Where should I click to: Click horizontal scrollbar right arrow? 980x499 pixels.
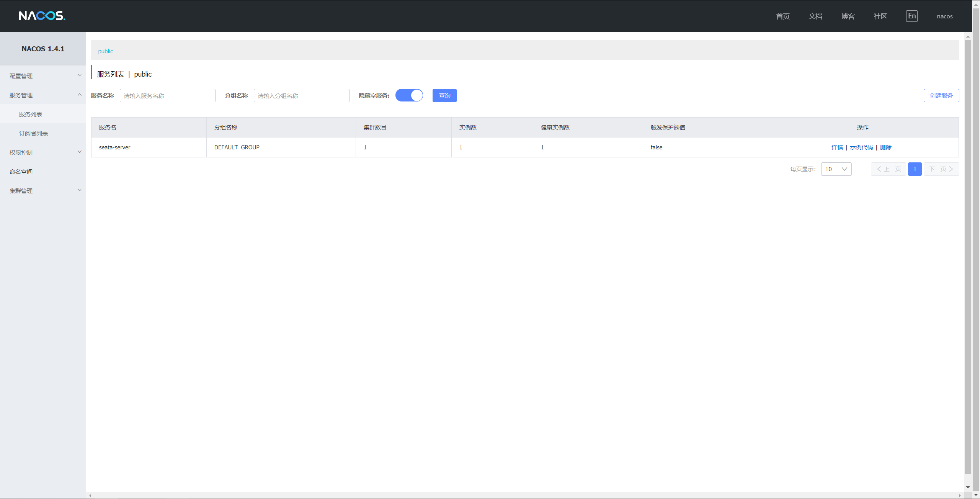(x=960, y=496)
